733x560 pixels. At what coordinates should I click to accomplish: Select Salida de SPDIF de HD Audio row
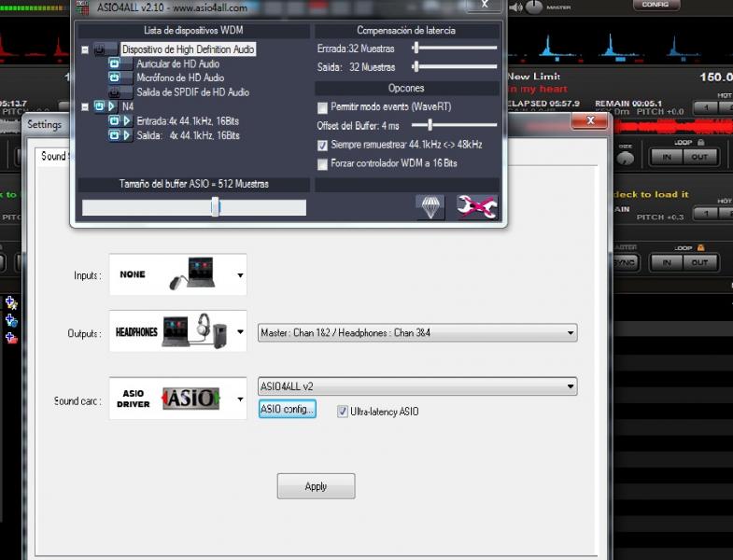tap(192, 92)
